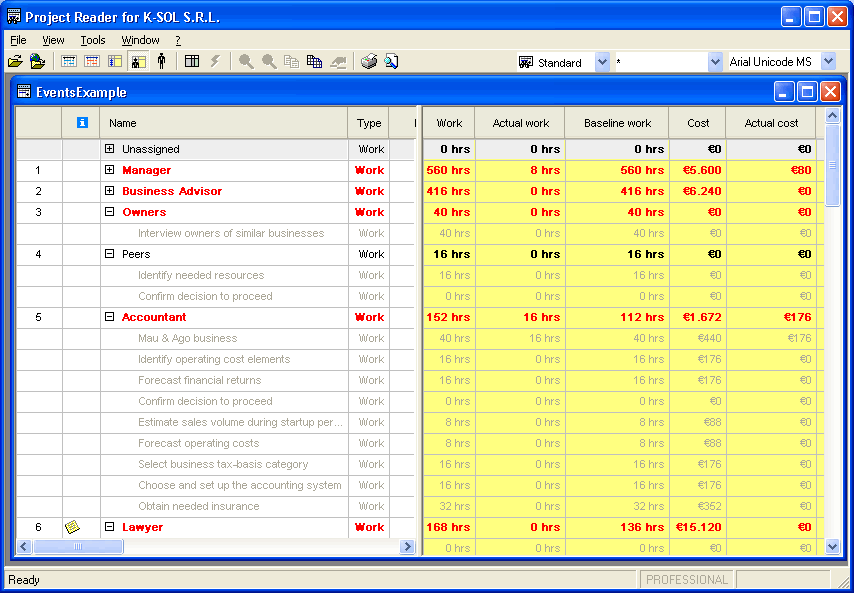This screenshot has height=593, width=854.
Task: Open the Tools menu
Action: pyautogui.click(x=93, y=40)
